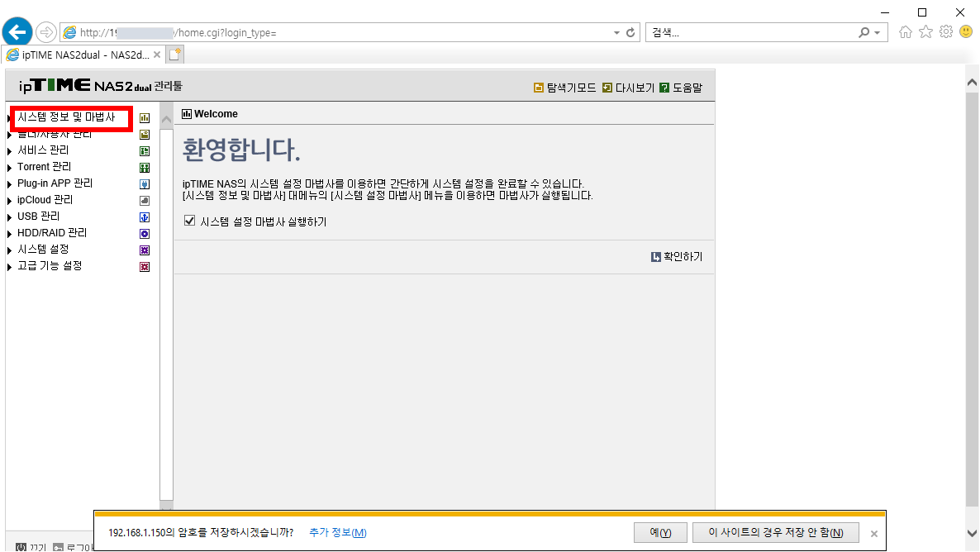
Task: Refresh the page with the address bar reload icon
Action: tap(630, 32)
